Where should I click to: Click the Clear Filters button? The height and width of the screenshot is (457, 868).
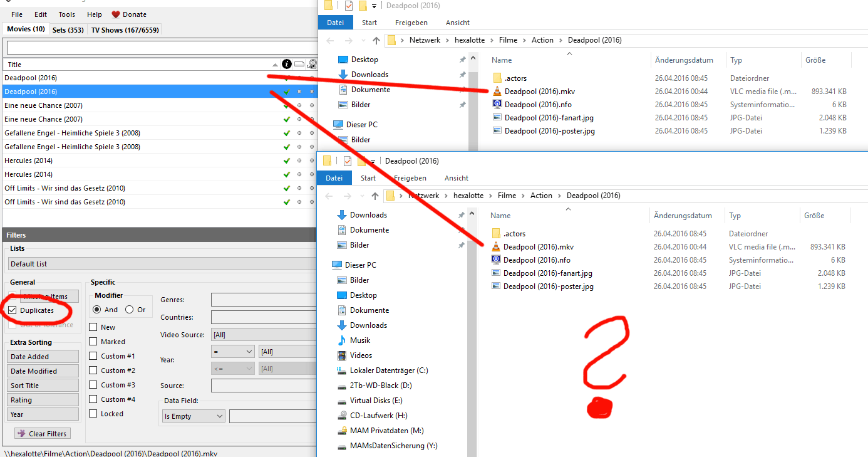click(x=43, y=434)
